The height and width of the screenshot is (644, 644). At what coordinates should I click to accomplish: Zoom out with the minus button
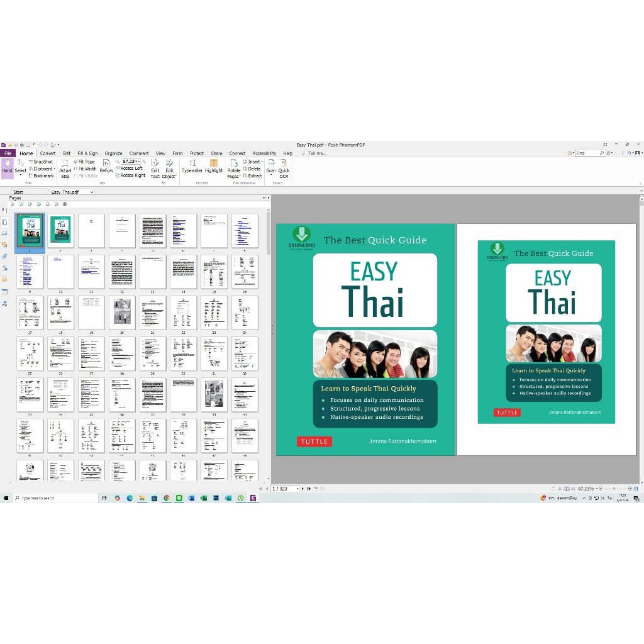[x=601, y=489]
